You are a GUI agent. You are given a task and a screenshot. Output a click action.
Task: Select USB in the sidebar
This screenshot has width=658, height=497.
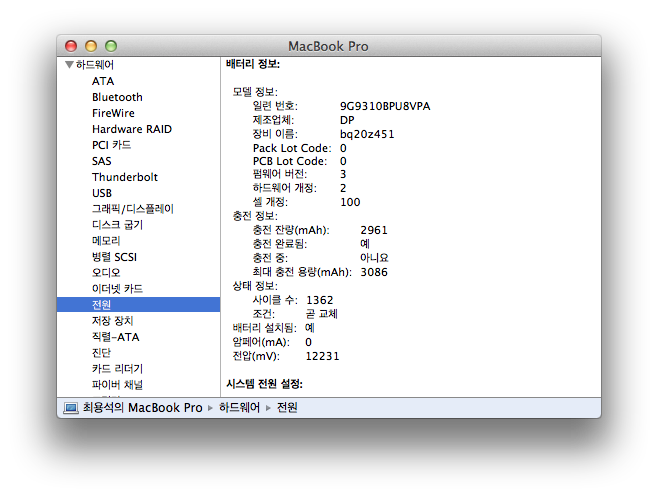coord(102,193)
